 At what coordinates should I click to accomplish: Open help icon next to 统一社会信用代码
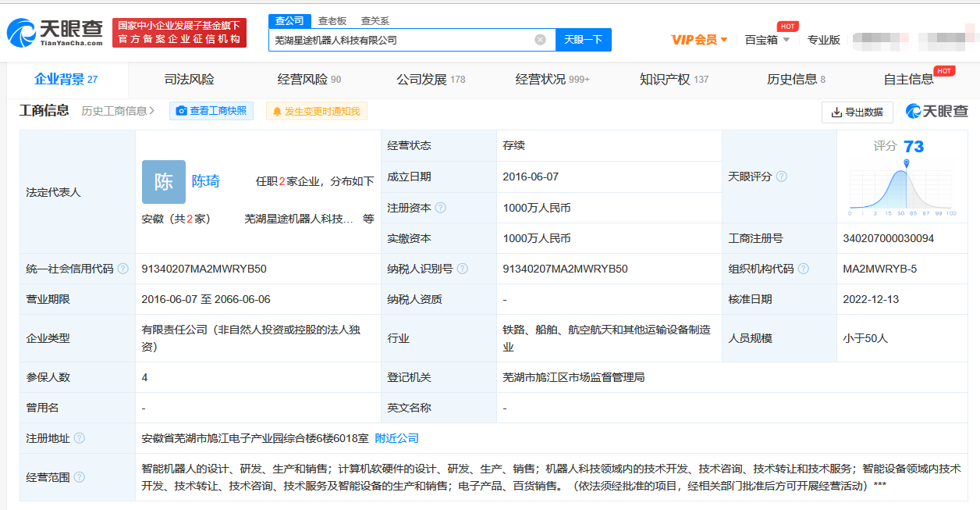pyautogui.click(x=123, y=269)
